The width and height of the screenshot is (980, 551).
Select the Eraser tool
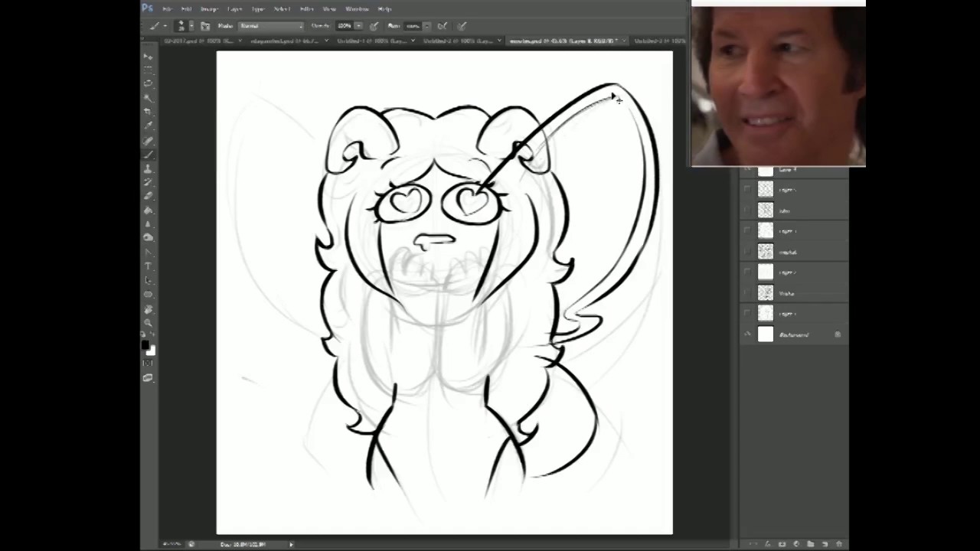pyautogui.click(x=148, y=196)
